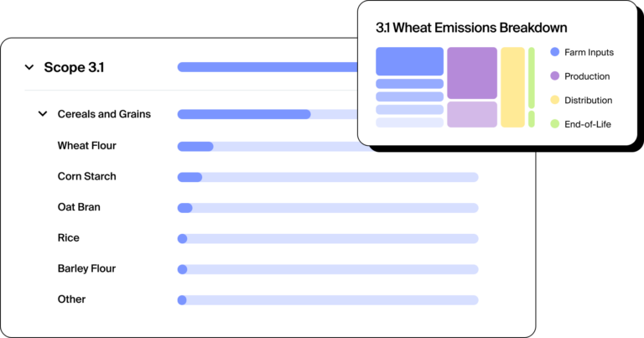644x338 pixels.
Task: Click the light purple lower Production block
Action: [472, 115]
